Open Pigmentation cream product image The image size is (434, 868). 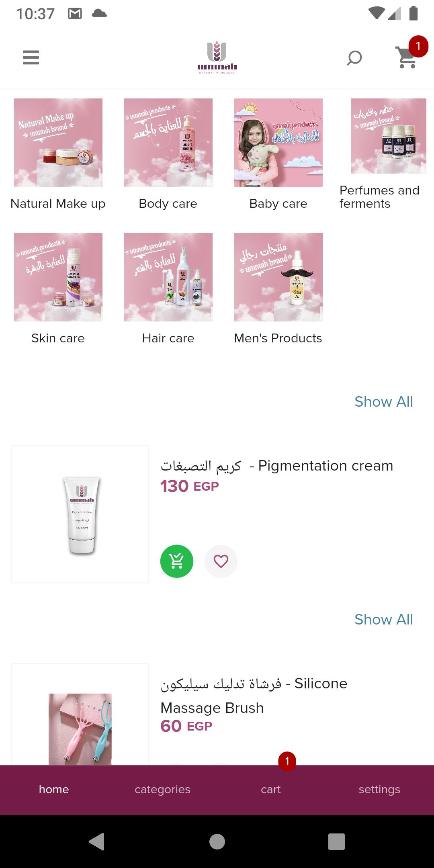pos(80,514)
